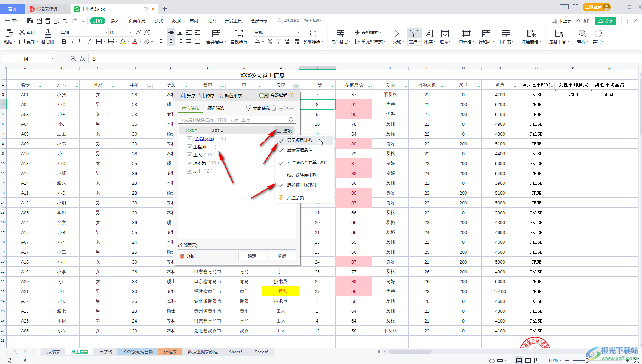Toggle the 高级模式 switch in filter dialog

pyautogui.click(x=264, y=95)
